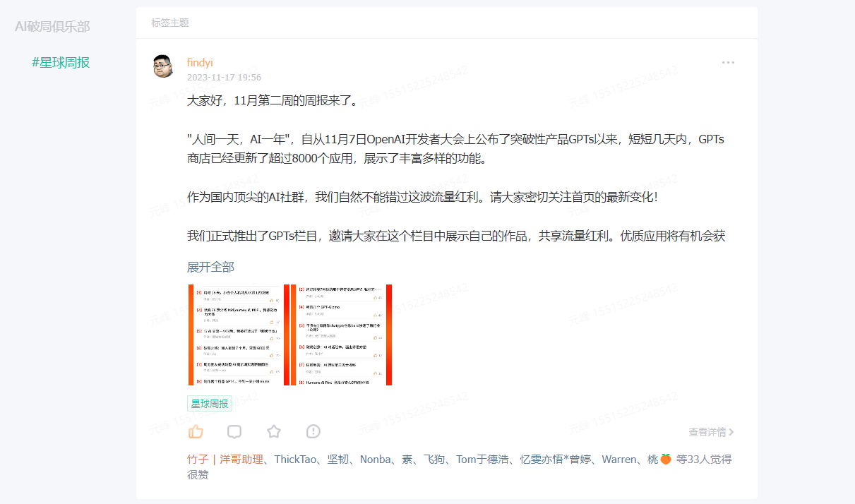
Task: Open liker 飞狗's profile
Action: [434, 459]
